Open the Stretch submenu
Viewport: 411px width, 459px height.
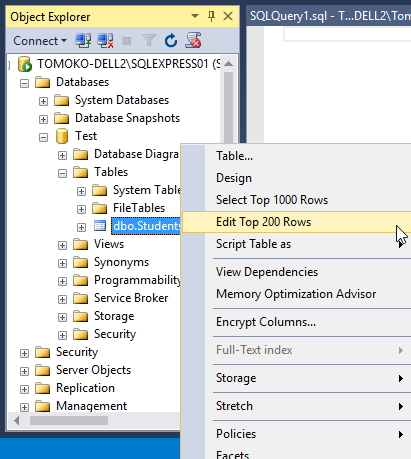(297, 406)
